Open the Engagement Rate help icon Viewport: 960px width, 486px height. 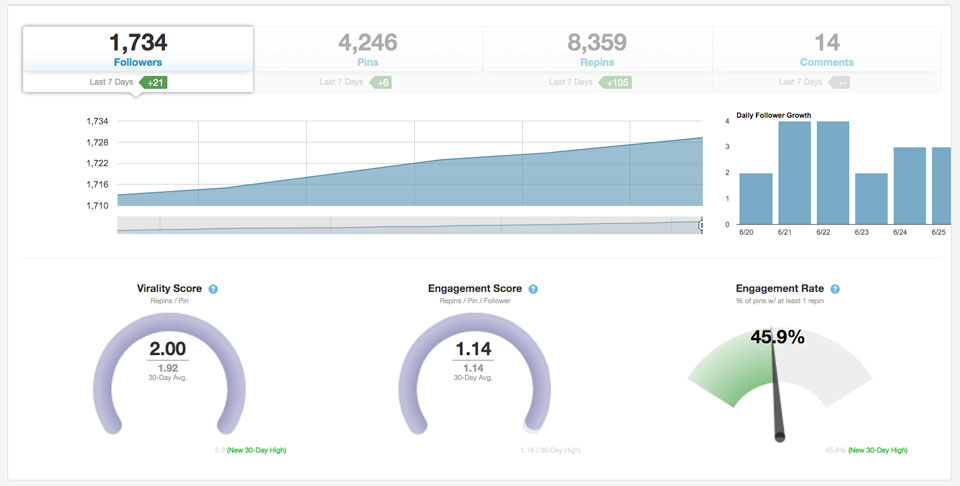click(x=835, y=289)
